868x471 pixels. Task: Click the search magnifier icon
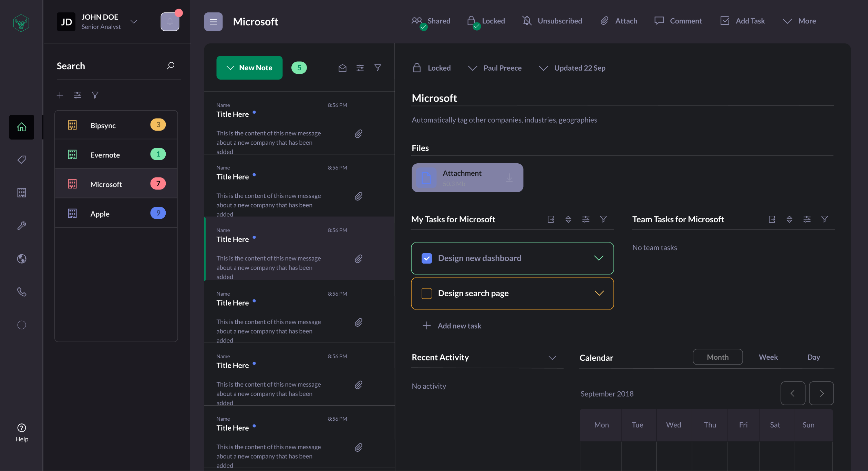tap(170, 65)
